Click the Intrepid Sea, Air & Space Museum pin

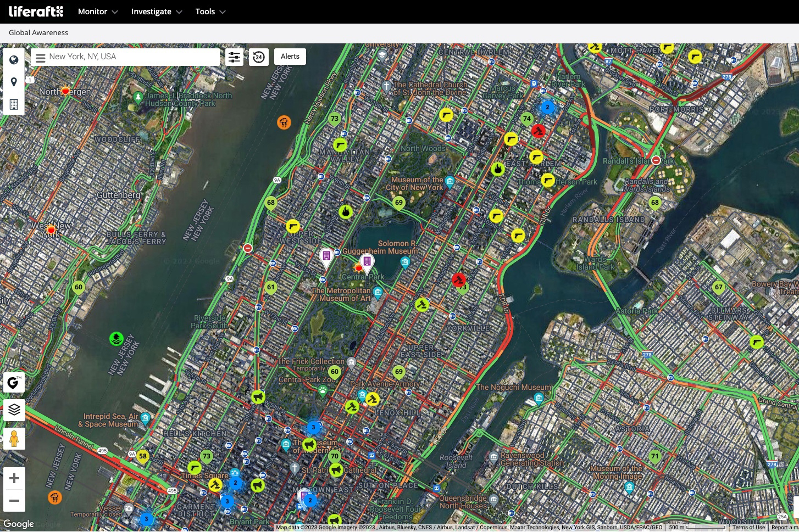(x=145, y=419)
